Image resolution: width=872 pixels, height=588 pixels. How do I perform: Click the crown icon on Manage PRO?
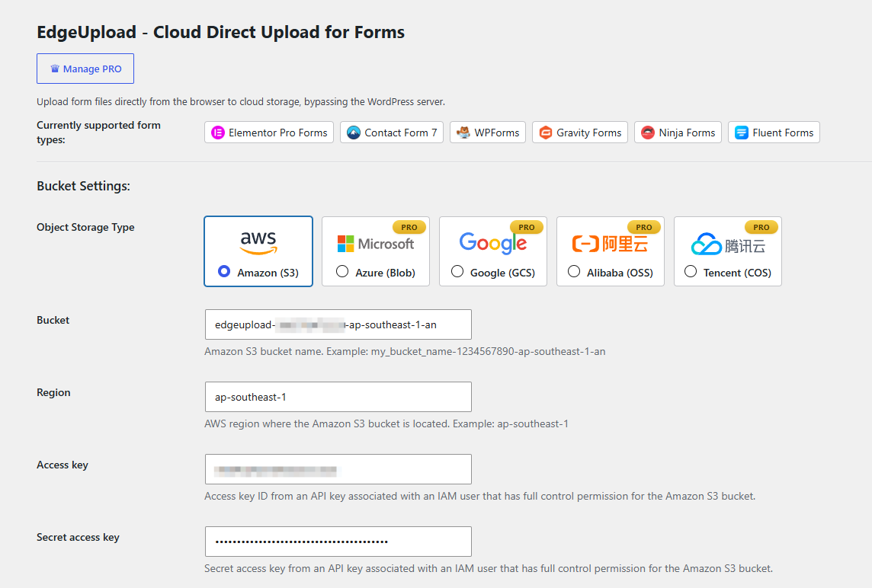[x=55, y=69]
